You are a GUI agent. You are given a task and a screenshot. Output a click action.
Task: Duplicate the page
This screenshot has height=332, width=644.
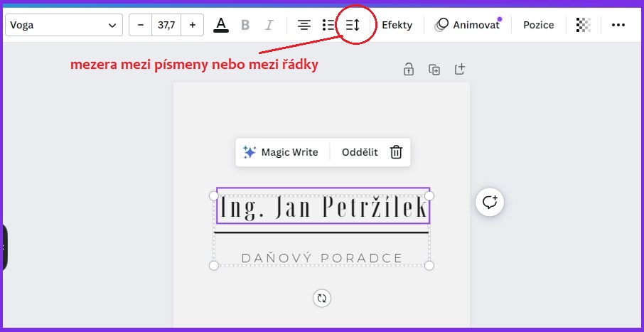434,69
